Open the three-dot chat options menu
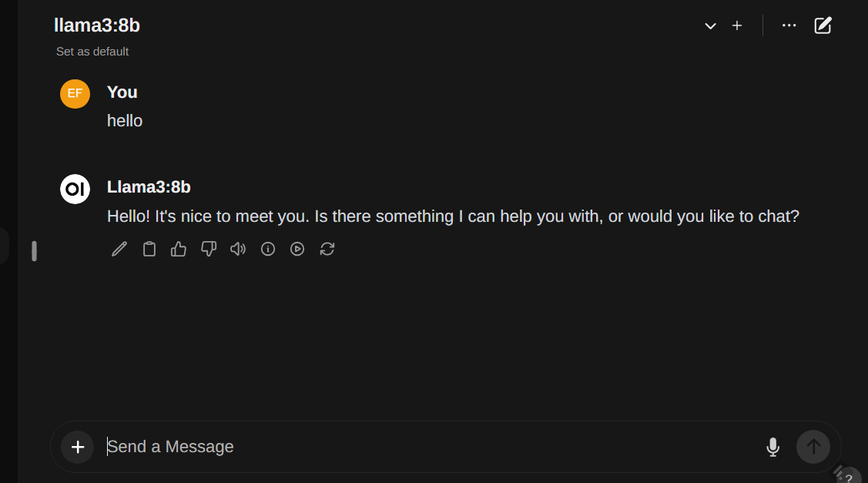Image resolution: width=868 pixels, height=483 pixels. coord(789,25)
